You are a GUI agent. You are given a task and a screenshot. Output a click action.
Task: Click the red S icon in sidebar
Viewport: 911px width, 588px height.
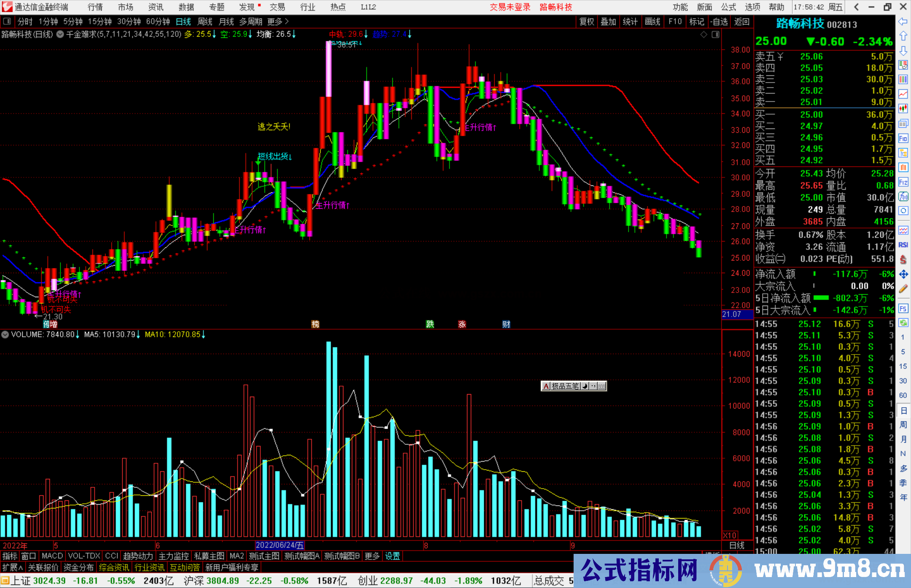(903, 260)
